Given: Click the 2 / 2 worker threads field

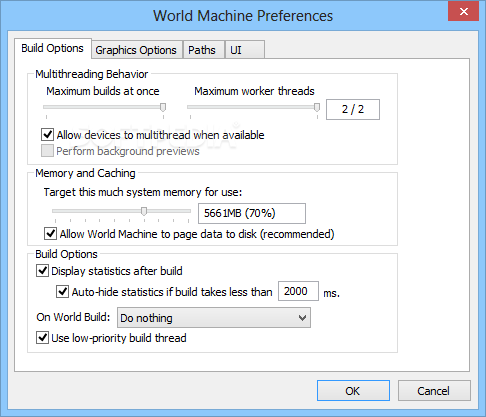Looking at the screenshot, I should (x=353, y=109).
